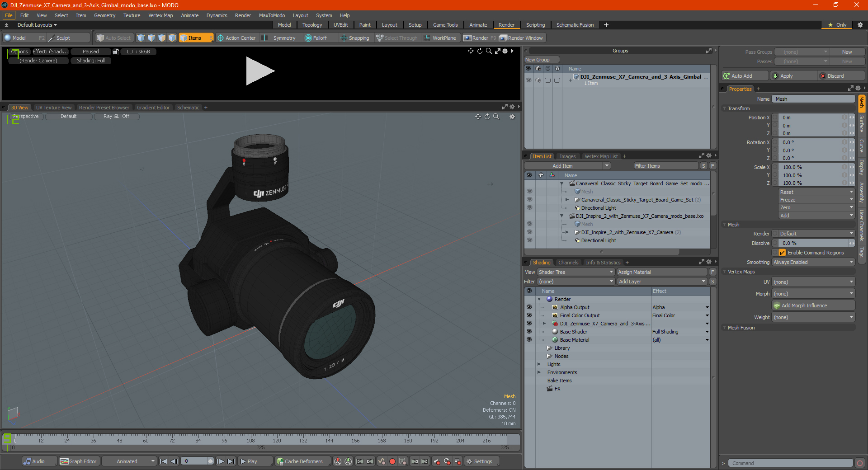Open Default Layouts dropdown

(x=37, y=25)
